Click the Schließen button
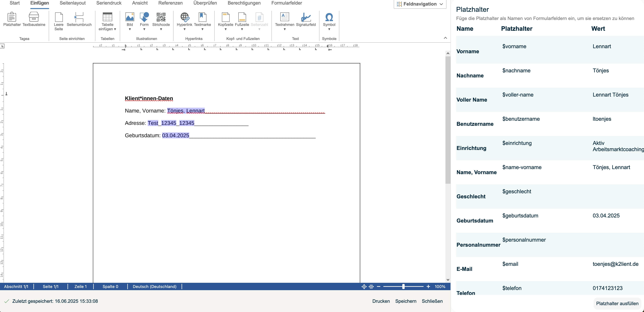 tap(432, 301)
